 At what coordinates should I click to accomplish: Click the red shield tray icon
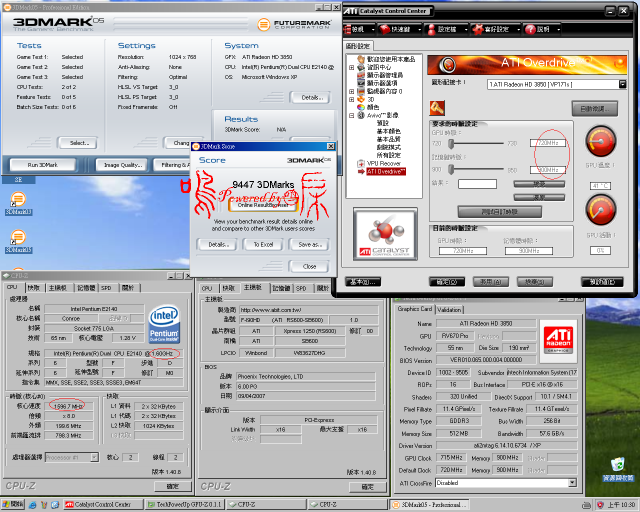click(600, 505)
